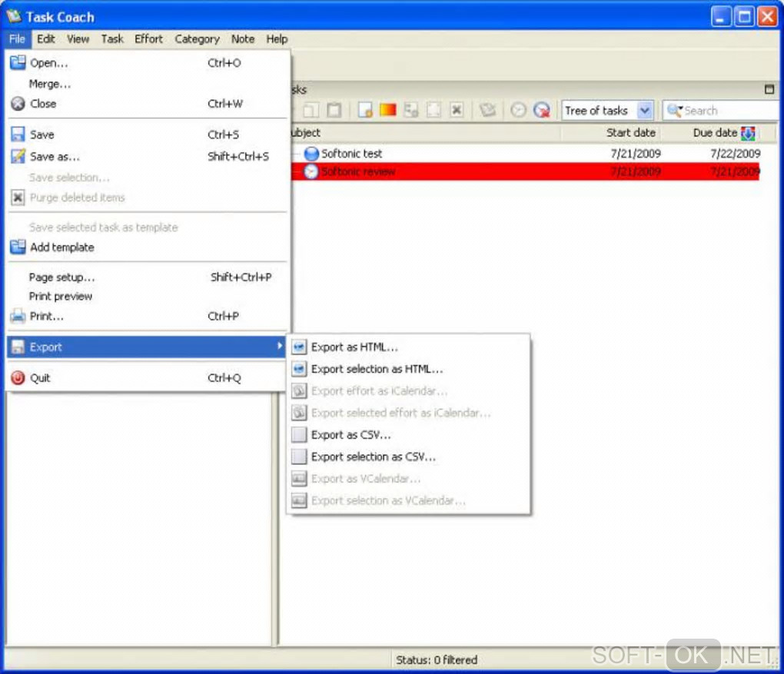Click the Softonic review clock icon
Screen dimensions: 784x674
[x=311, y=171]
